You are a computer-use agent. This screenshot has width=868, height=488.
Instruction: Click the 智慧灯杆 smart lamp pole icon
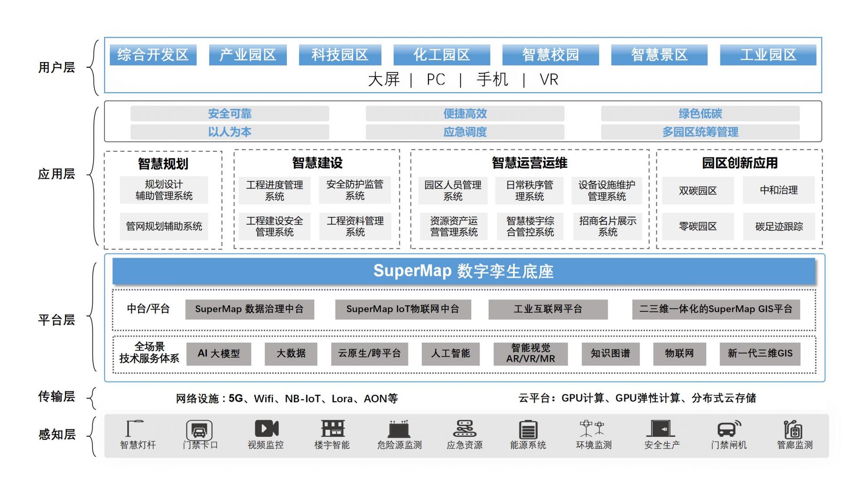point(134,428)
